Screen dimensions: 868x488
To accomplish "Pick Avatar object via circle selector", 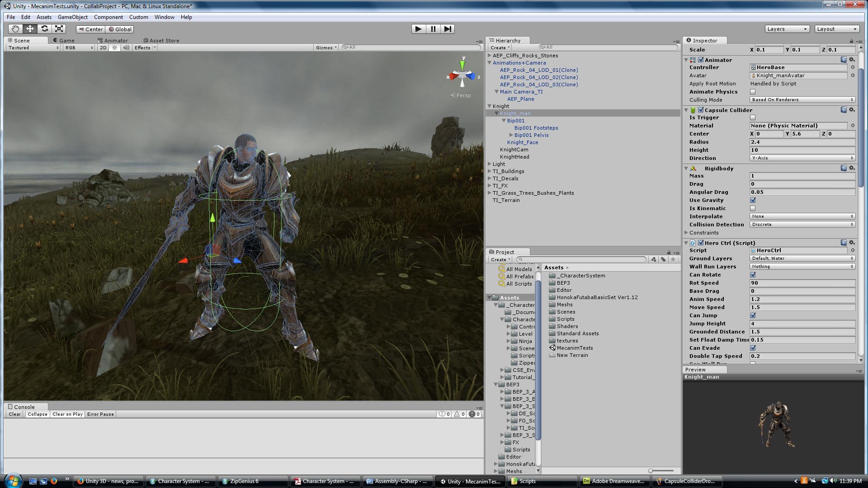I will pos(853,75).
